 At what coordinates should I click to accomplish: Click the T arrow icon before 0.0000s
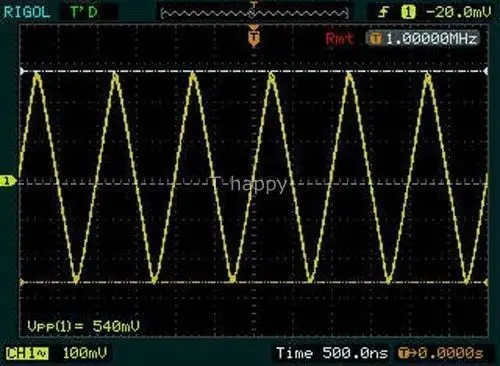(x=407, y=353)
